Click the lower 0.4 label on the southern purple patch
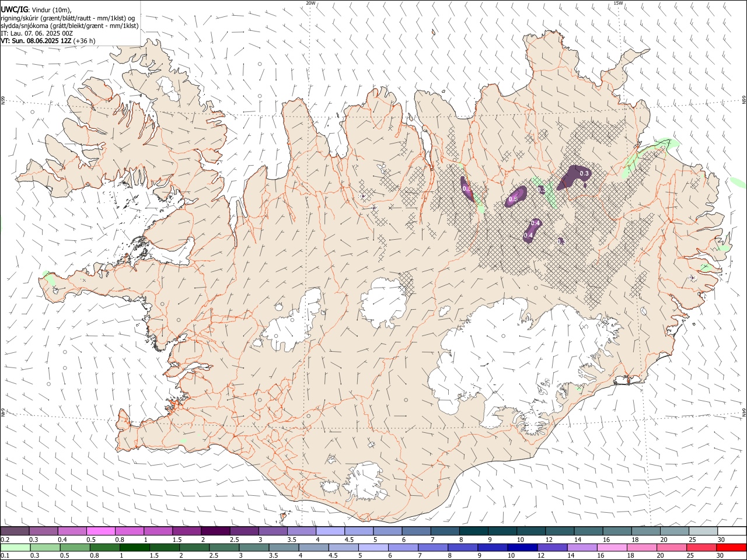This screenshot has height=560, width=747. tap(529, 235)
